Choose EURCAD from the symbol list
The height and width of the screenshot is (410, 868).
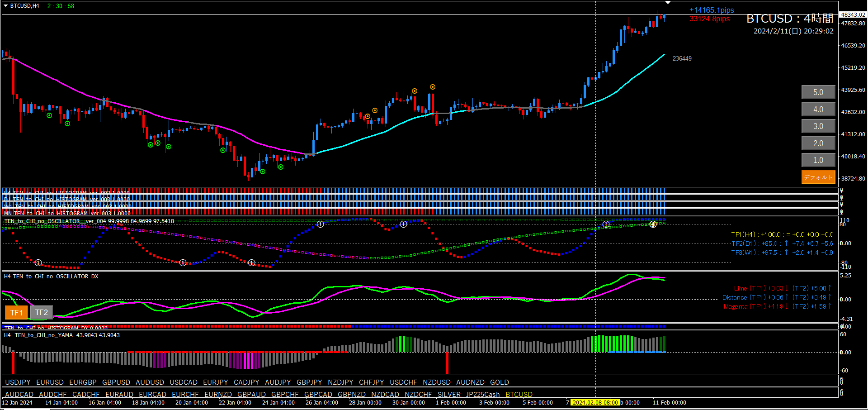click(153, 395)
